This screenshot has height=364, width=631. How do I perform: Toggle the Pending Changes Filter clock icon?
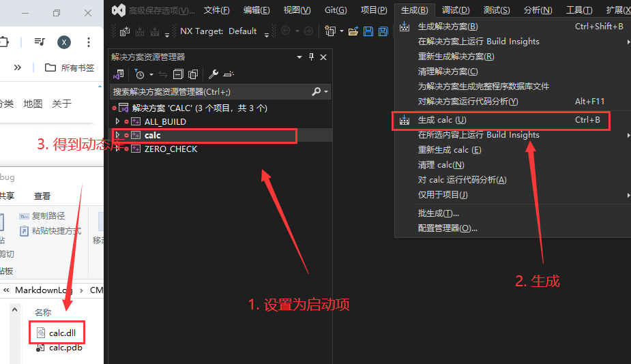pyautogui.click(x=140, y=74)
